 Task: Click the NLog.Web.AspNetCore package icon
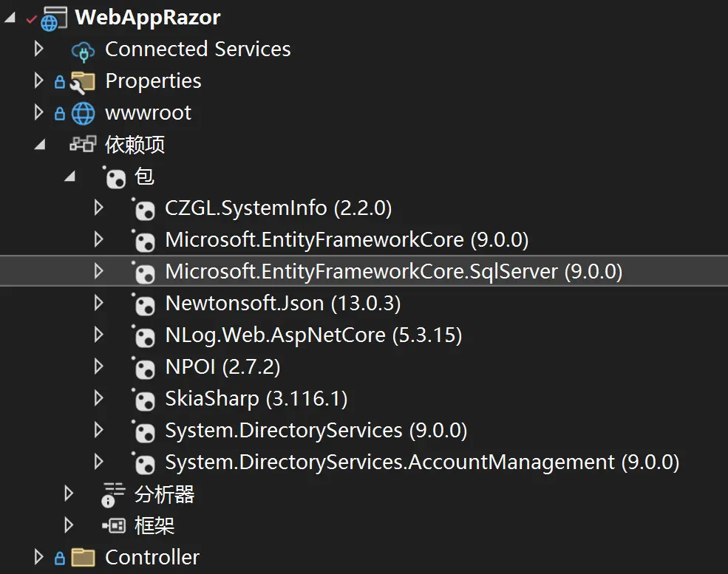pyautogui.click(x=143, y=336)
